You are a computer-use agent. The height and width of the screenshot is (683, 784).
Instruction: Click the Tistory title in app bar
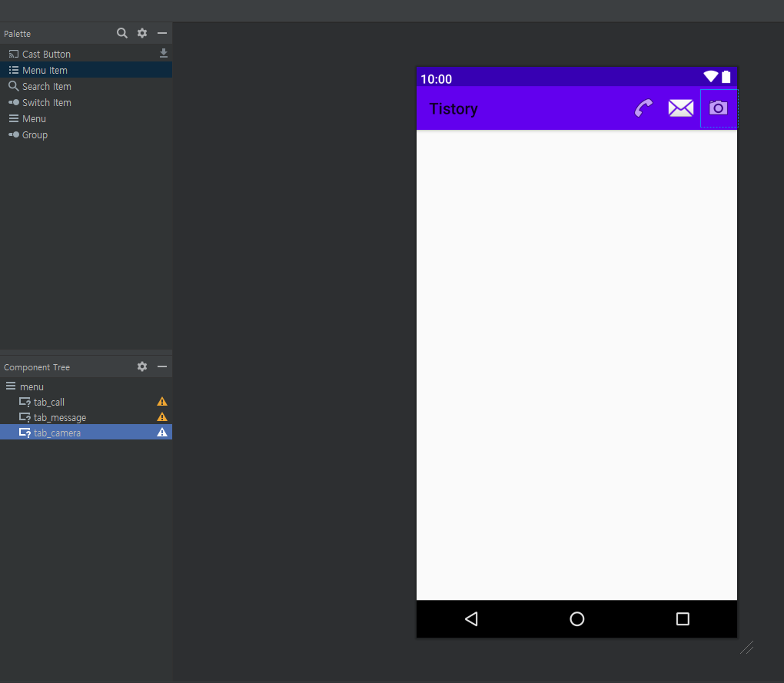(x=453, y=109)
